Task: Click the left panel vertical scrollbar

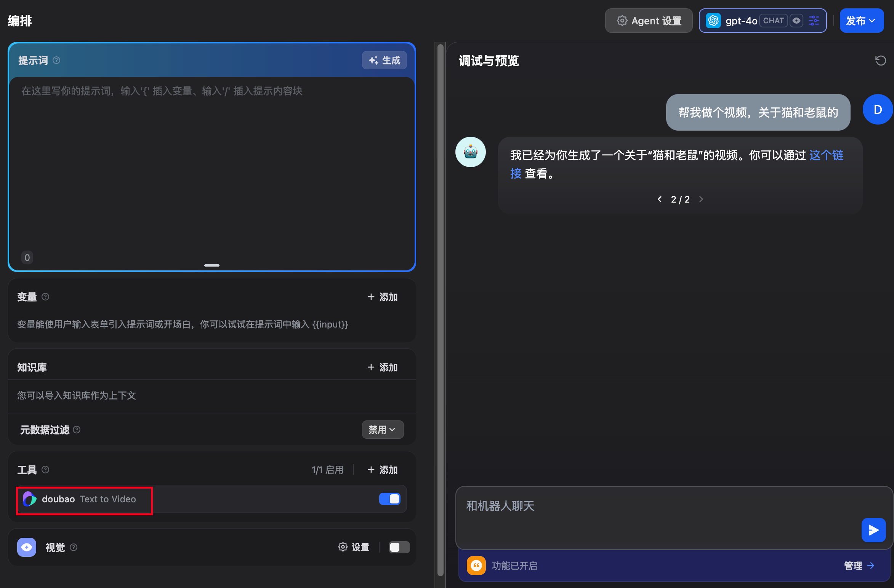Action: (440, 310)
